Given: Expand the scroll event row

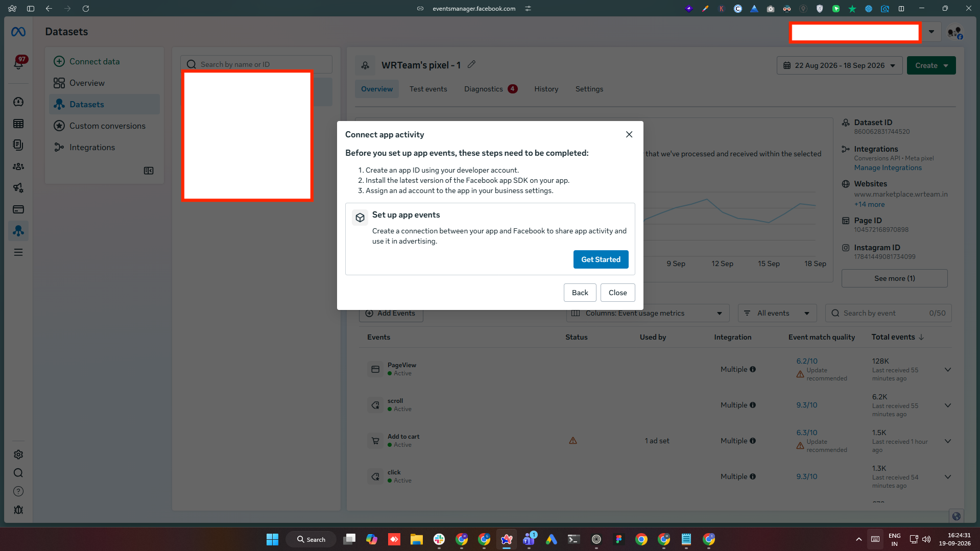Looking at the screenshot, I should pos(947,405).
